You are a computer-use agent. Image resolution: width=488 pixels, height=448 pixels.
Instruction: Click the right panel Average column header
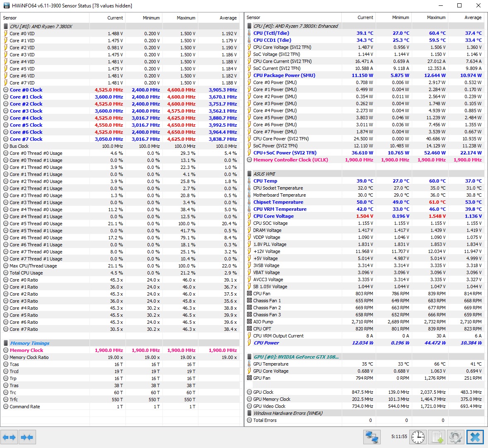point(466,17)
